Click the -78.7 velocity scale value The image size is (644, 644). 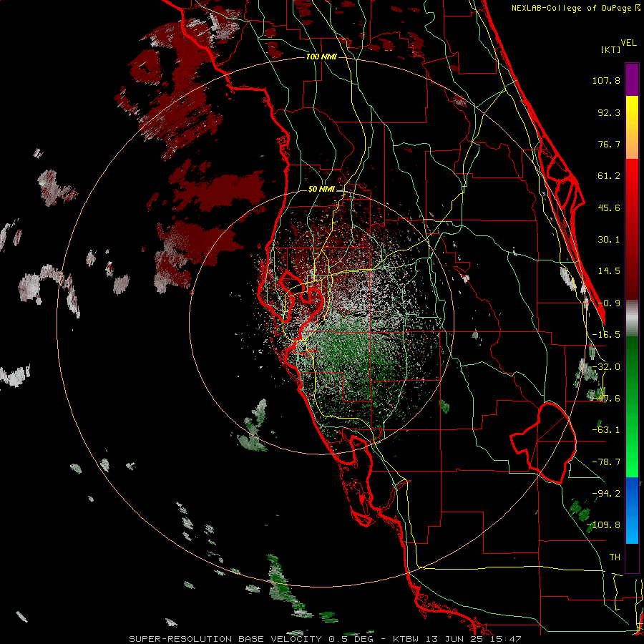[x=606, y=462]
